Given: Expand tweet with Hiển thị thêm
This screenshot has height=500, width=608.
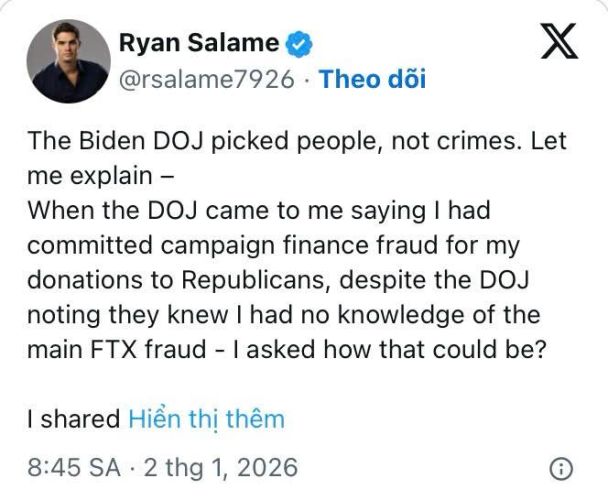Looking at the screenshot, I should [206, 418].
